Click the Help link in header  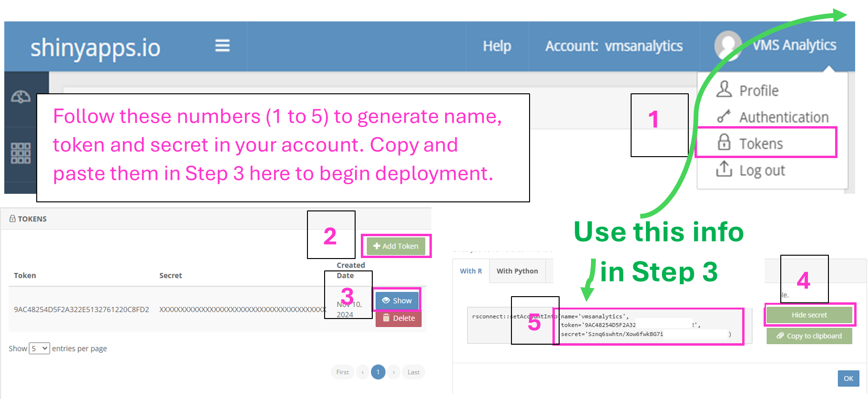(x=497, y=46)
